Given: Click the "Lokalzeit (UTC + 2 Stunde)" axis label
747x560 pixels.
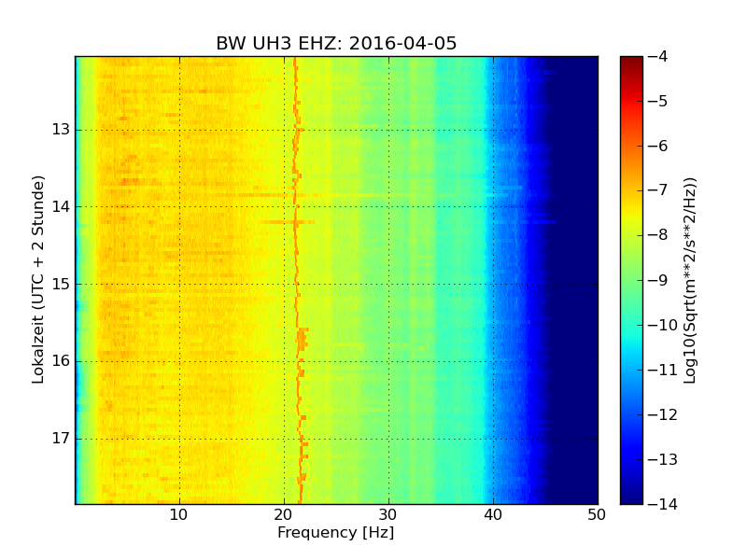Looking at the screenshot, I should tap(38, 280).
